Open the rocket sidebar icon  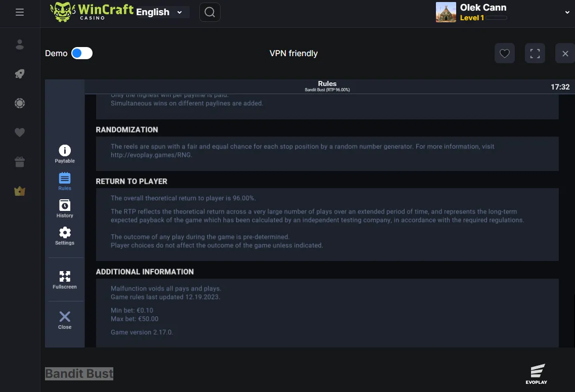coord(20,74)
